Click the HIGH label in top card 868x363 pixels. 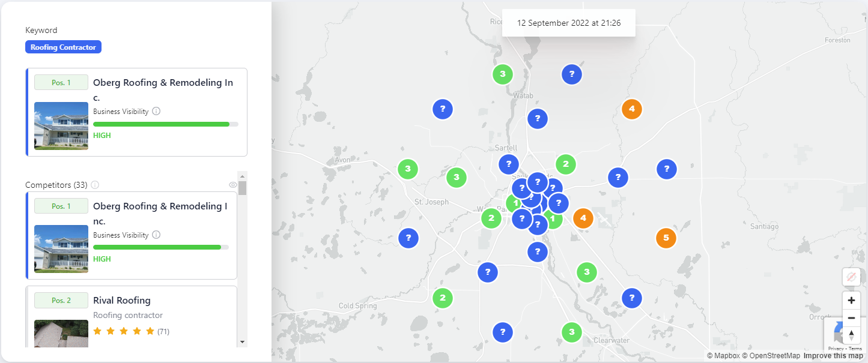[x=102, y=136]
